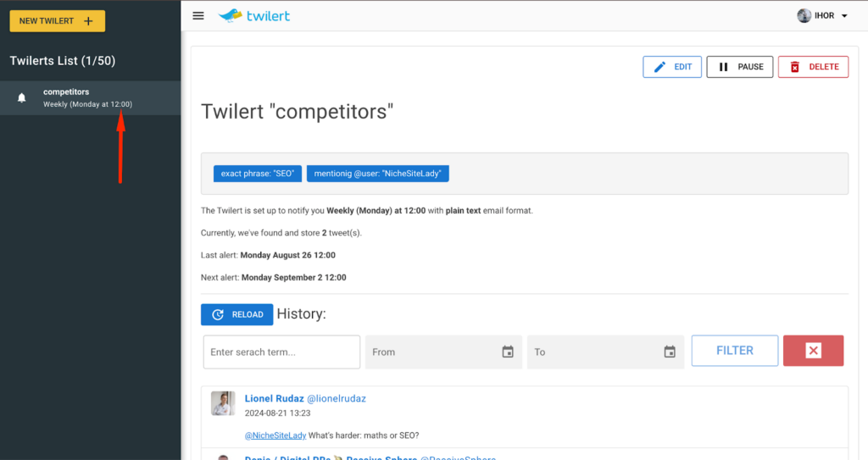Click the RELOAD history button

237,314
